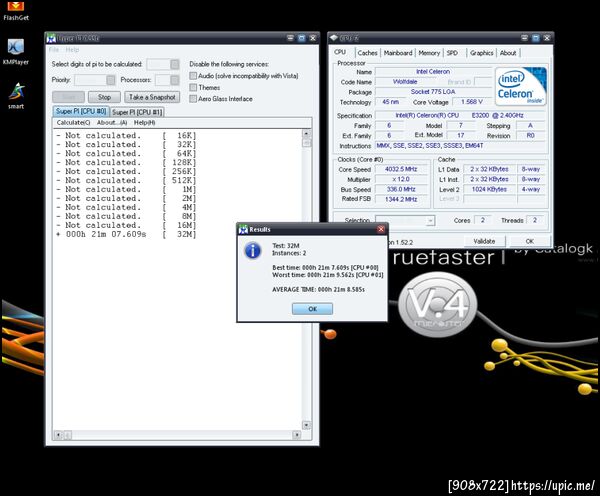Image resolution: width=600 pixels, height=496 pixels.
Task: Click the AVERAGE TIME line in Results
Action: click(318, 290)
